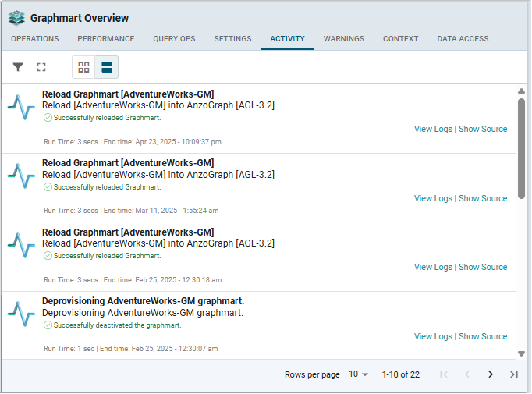Click the fullscreen expand icon

point(41,67)
